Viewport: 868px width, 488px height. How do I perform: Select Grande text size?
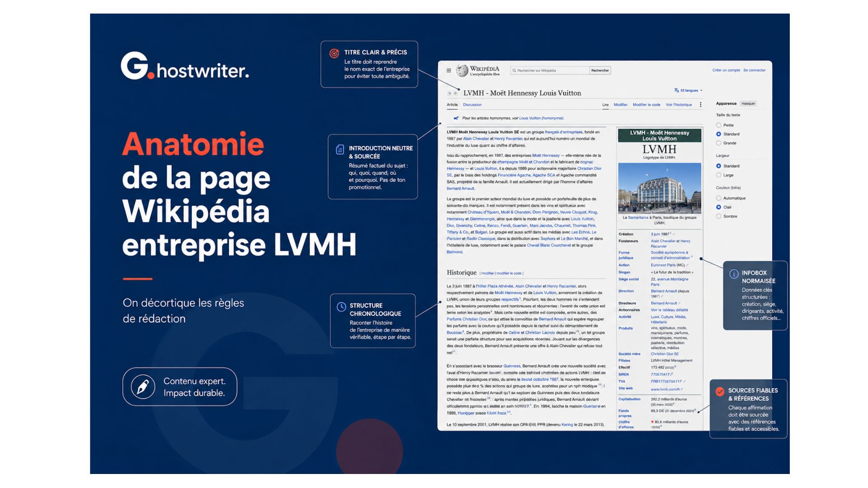click(x=718, y=143)
